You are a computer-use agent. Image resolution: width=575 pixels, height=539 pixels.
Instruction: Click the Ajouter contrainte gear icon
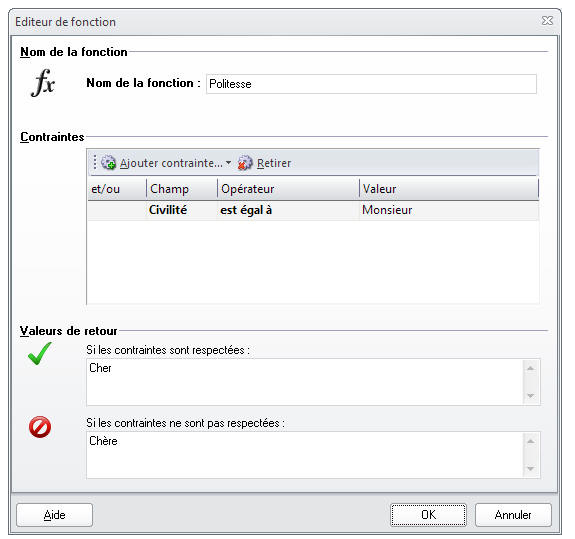pos(109,163)
